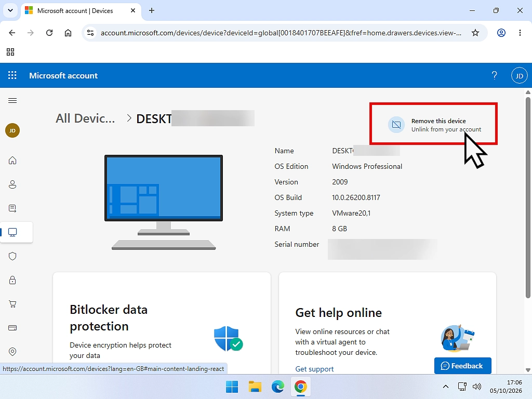Click the All Devices breadcrumb link
The width and height of the screenshot is (532, 399).
point(85,118)
